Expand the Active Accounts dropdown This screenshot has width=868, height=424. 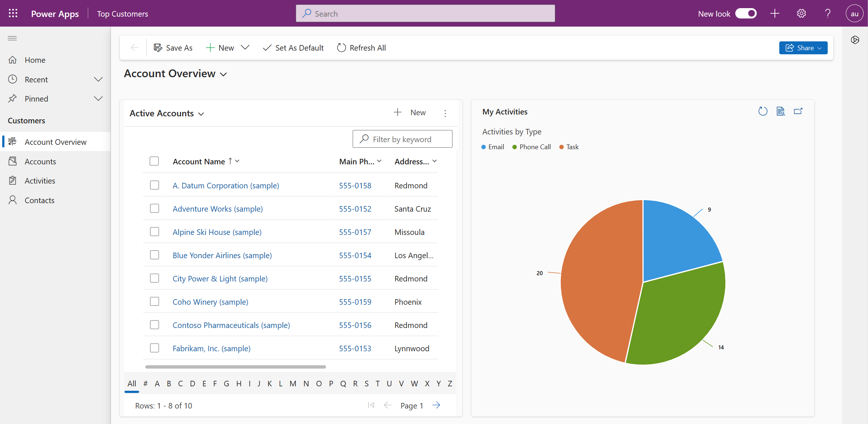click(200, 113)
